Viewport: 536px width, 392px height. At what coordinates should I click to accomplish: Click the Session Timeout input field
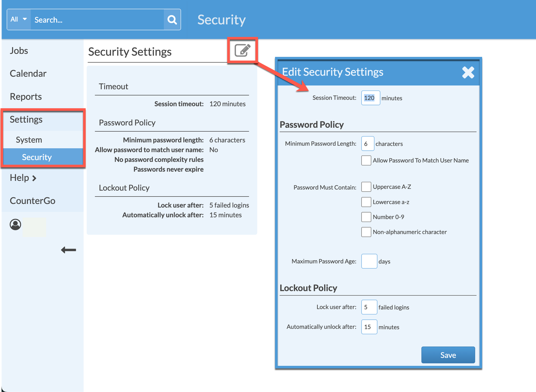click(x=370, y=98)
